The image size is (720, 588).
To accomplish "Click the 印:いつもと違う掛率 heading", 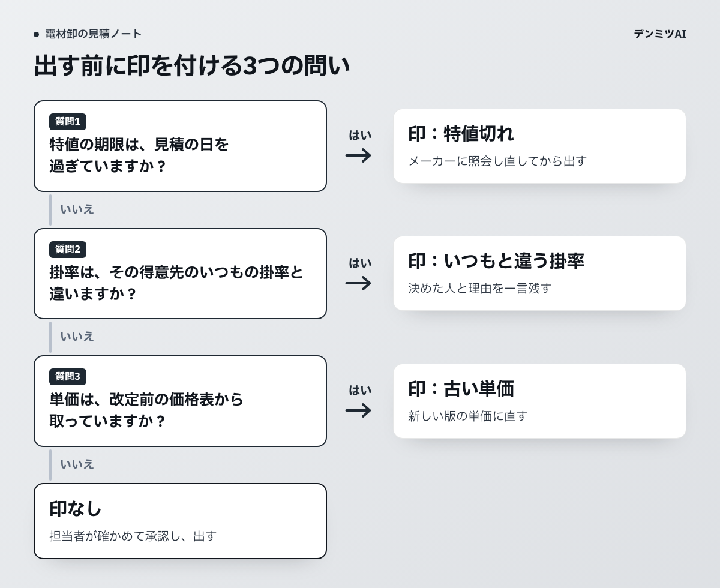I will tap(496, 261).
